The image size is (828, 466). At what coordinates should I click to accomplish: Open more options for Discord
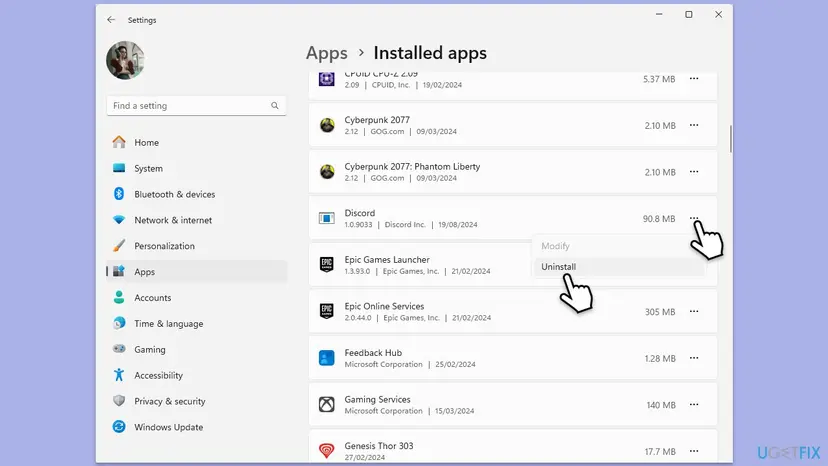[x=694, y=218]
